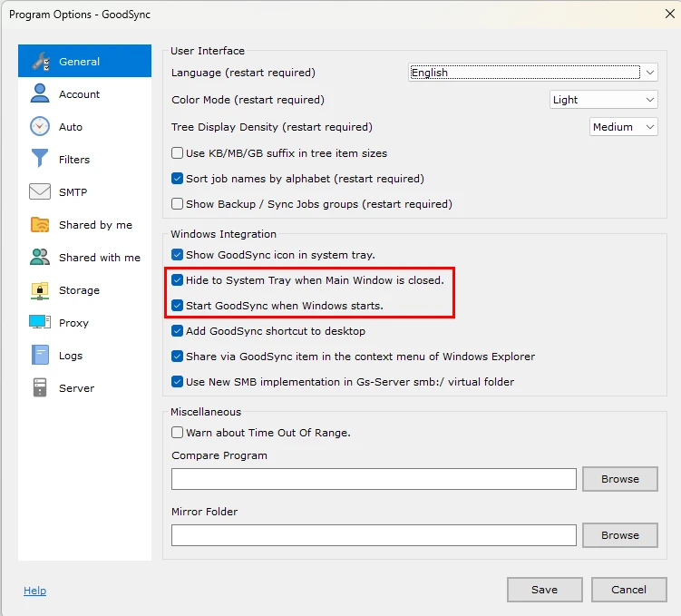Switch to the Account section
The image size is (681, 616).
(84, 93)
